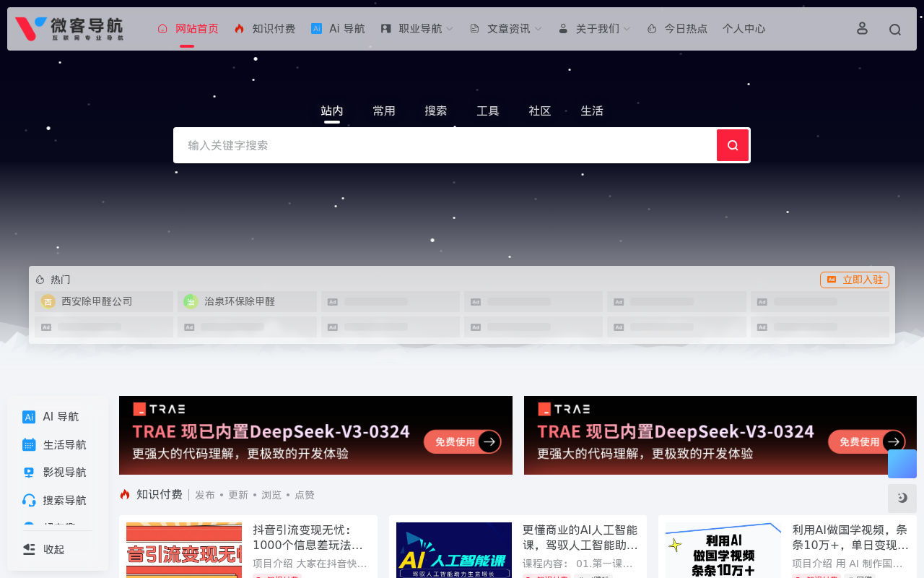Select the 常用 search tab
The width and height of the screenshot is (924, 578).
384,111
